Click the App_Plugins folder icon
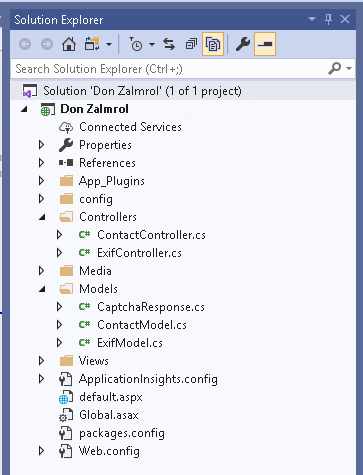This screenshot has width=363, height=475. [66, 181]
